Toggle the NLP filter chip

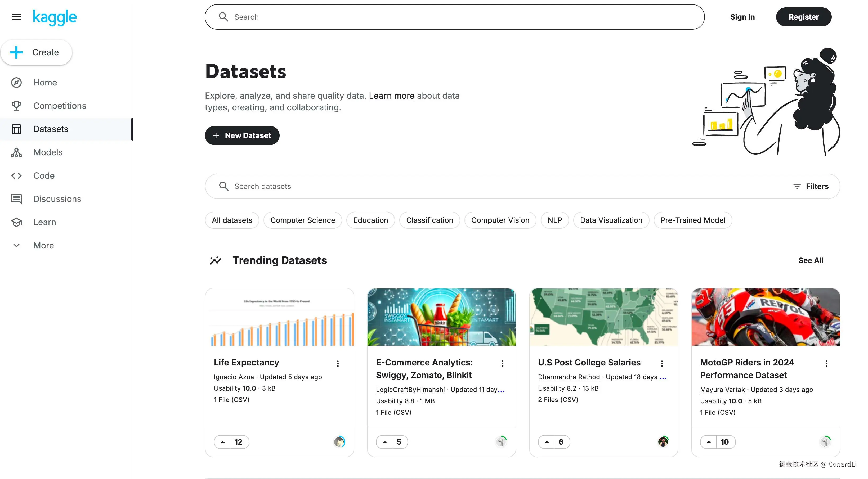click(x=555, y=220)
